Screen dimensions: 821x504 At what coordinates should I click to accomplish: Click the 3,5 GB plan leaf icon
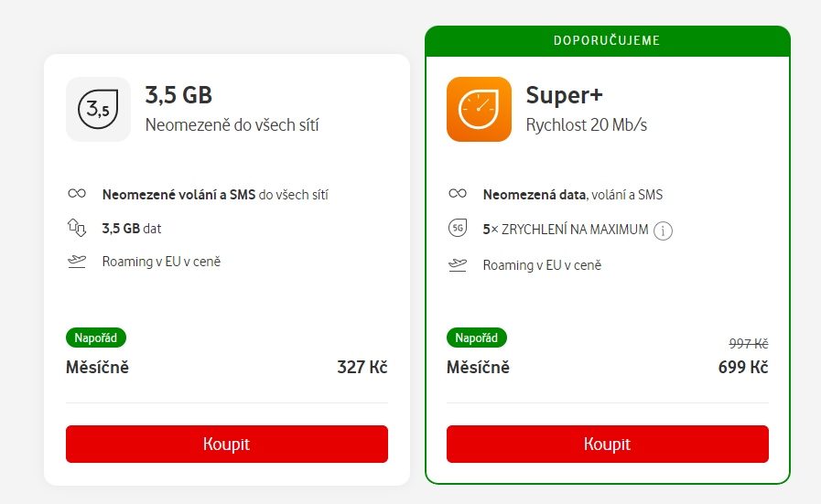coord(98,109)
